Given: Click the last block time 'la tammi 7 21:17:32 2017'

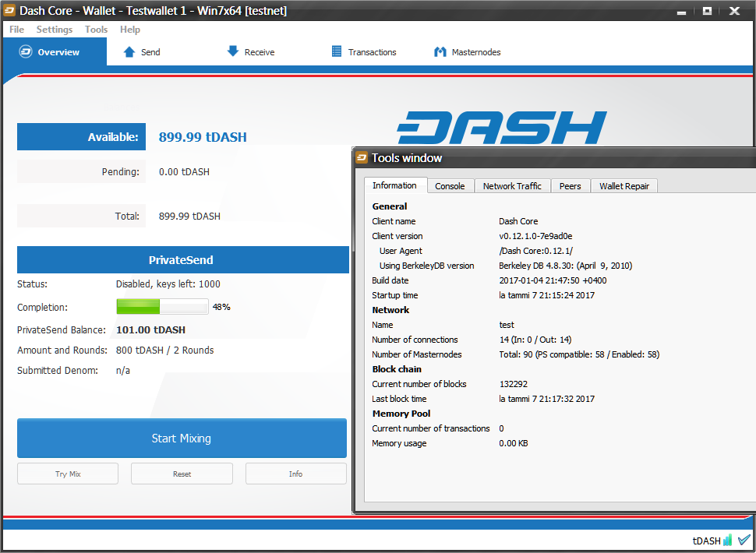Looking at the screenshot, I should [x=547, y=399].
